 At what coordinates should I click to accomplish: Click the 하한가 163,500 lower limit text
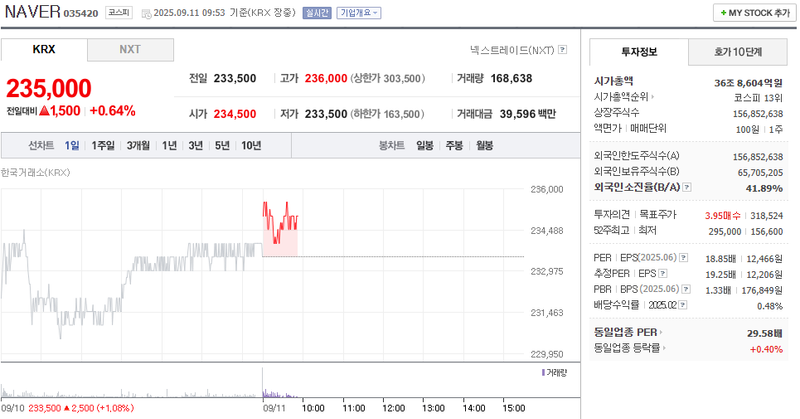(387, 114)
